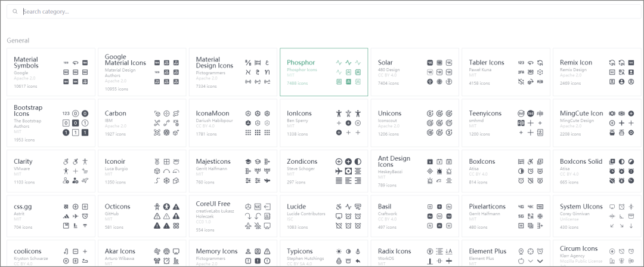Click the table grid icon in Iconoir
The image size is (644, 267).
[166, 162]
